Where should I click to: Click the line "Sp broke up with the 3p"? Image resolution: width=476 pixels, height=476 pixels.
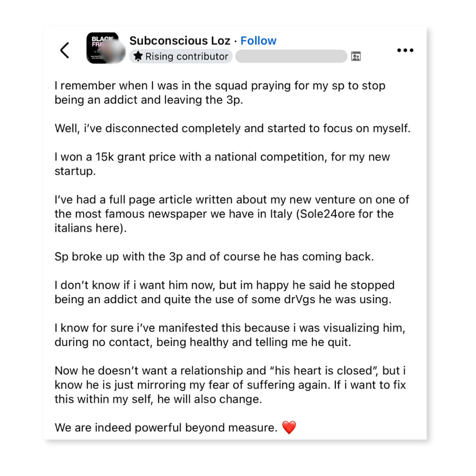point(214,257)
